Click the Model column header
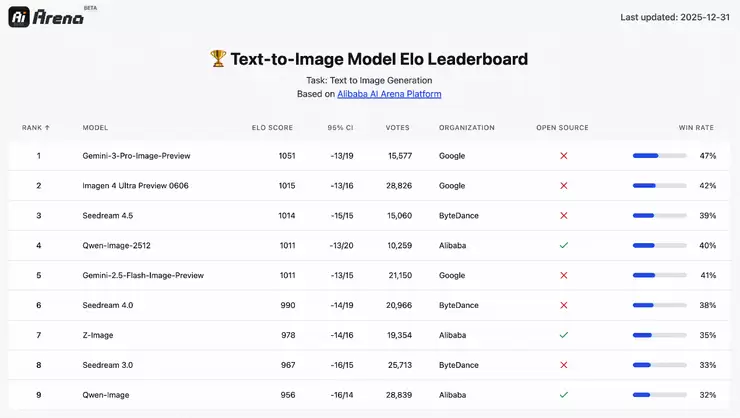 coord(95,128)
